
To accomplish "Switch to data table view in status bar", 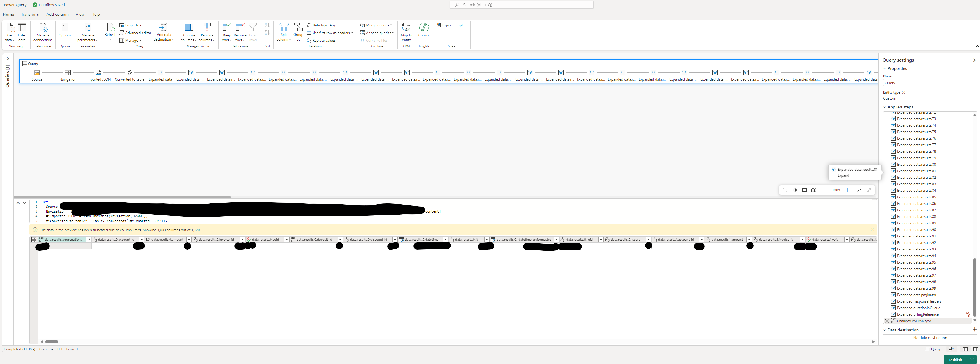I will pyautogui.click(x=965, y=349).
